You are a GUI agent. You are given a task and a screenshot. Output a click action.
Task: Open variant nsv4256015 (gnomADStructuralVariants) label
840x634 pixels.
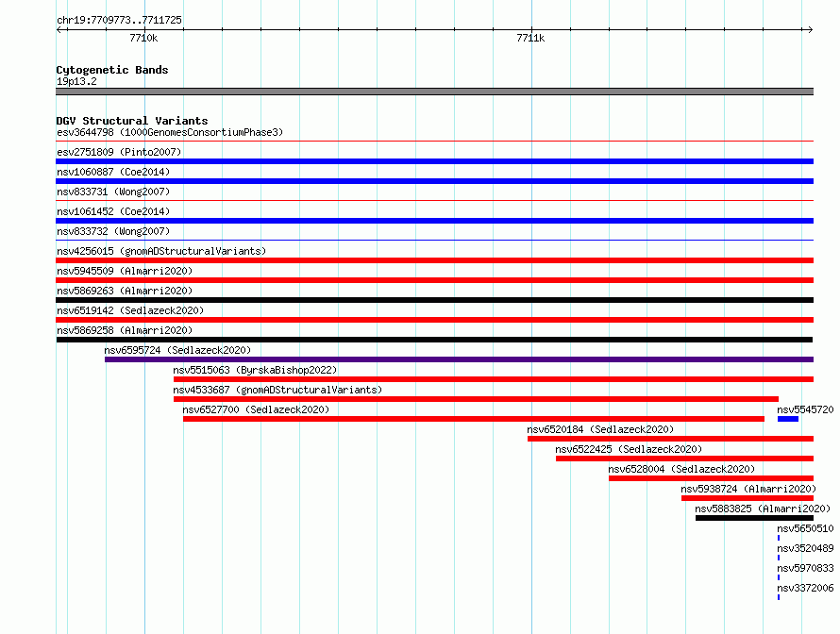click(x=161, y=251)
